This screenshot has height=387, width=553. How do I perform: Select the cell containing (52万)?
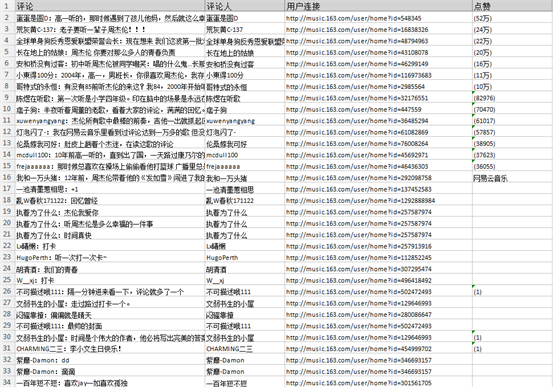click(512, 18)
